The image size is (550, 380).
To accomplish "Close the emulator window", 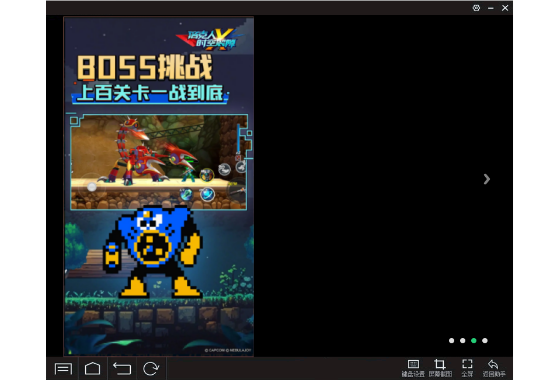I will point(505,8).
